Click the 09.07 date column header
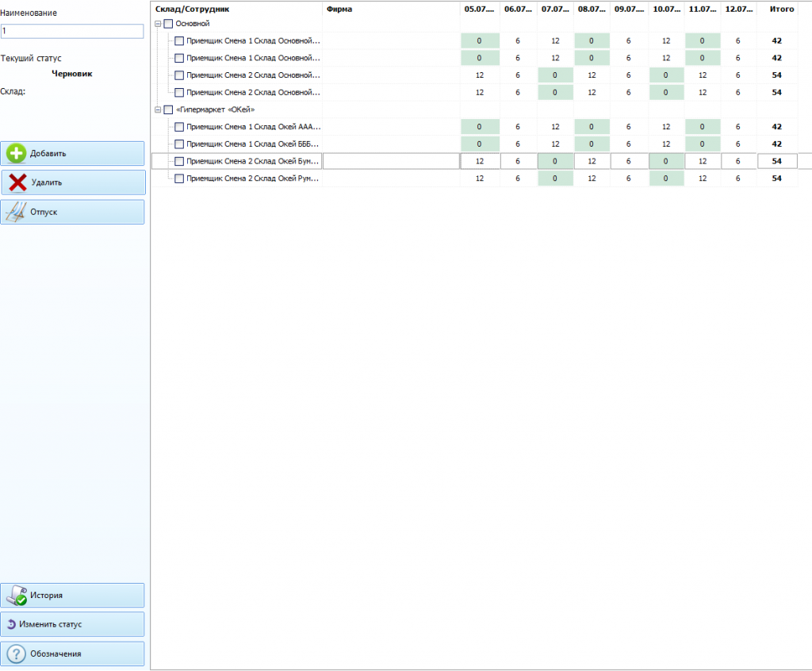 click(629, 9)
